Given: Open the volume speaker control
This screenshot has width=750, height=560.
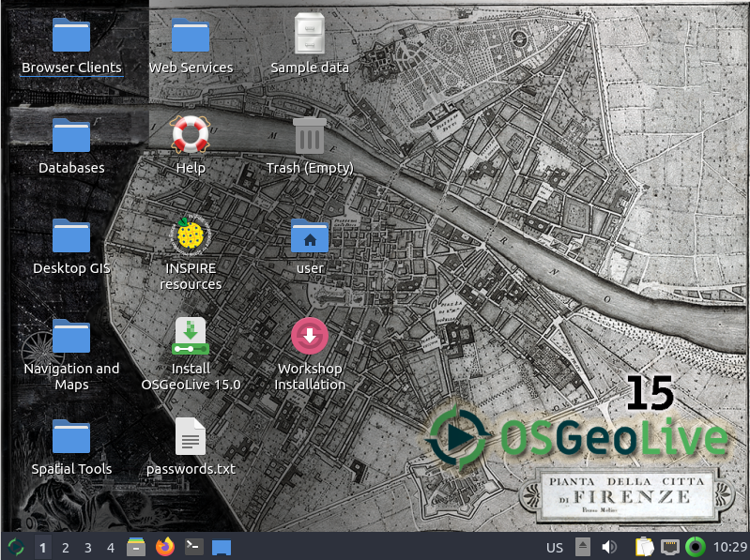Looking at the screenshot, I should click(x=609, y=547).
